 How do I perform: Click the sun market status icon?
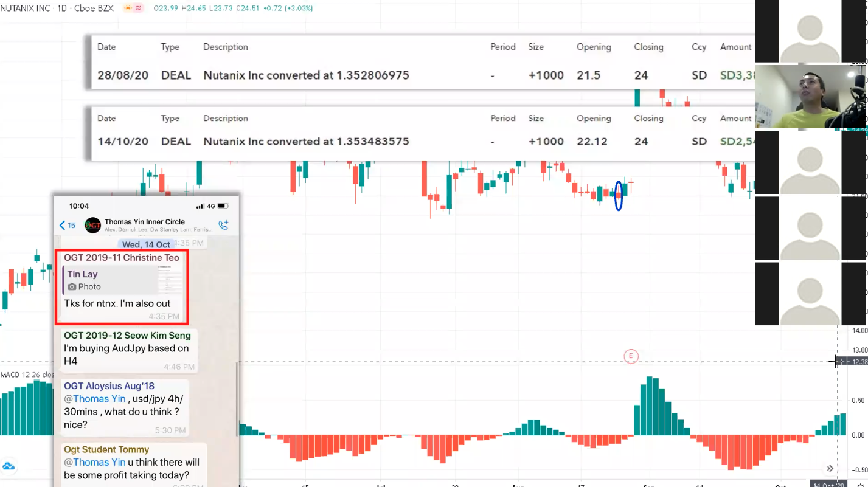[x=128, y=8]
